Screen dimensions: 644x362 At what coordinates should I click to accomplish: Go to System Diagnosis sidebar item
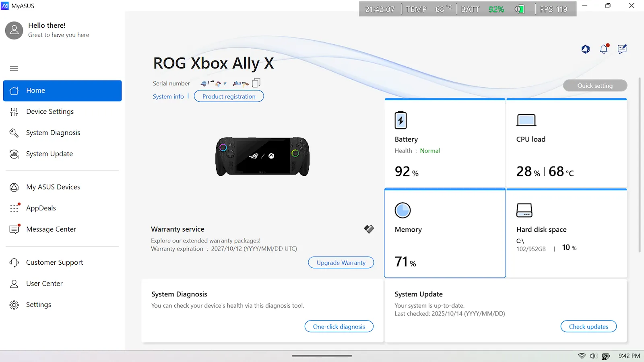pos(53,133)
